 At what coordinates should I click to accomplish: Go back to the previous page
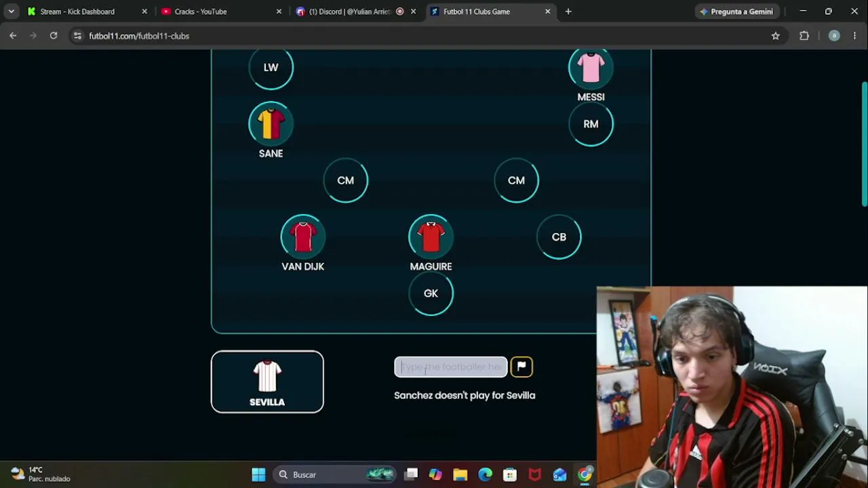(13, 36)
